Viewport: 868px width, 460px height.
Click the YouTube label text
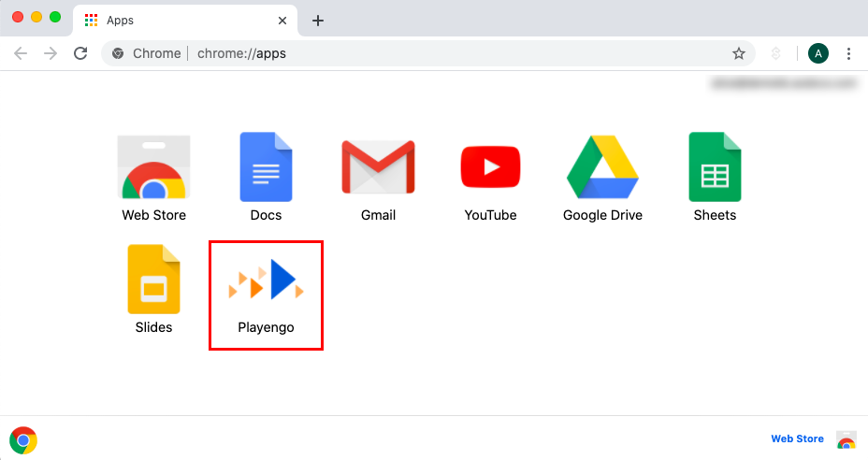coord(490,215)
